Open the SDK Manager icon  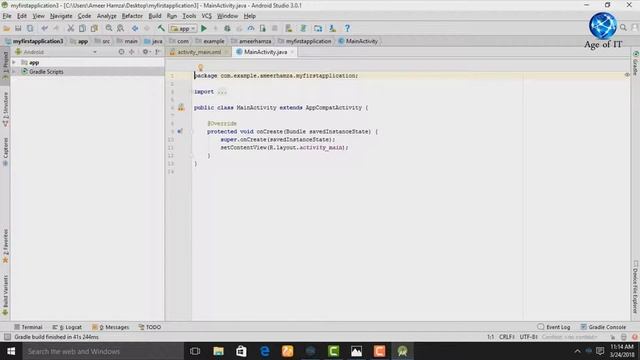pos(333,29)
